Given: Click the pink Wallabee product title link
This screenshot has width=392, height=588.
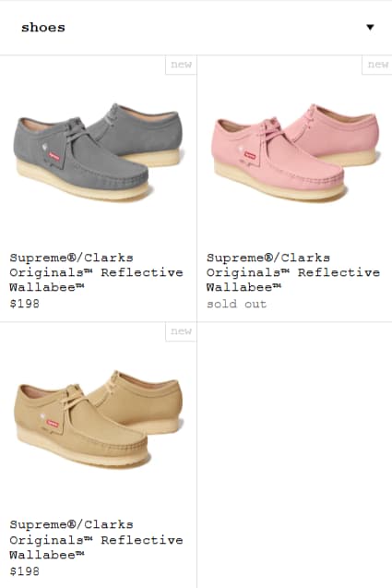Looking at the screenshot, I should (x=293, y=272).
